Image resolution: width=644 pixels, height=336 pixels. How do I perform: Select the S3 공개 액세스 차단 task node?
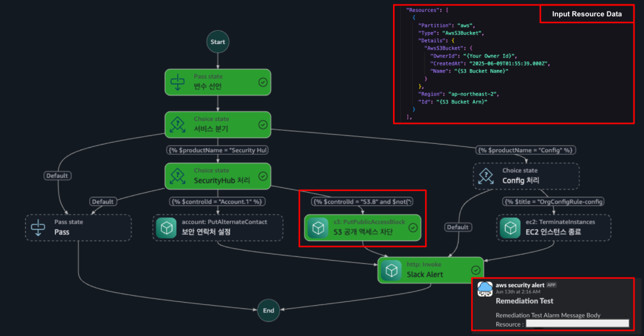pos(363,228)
